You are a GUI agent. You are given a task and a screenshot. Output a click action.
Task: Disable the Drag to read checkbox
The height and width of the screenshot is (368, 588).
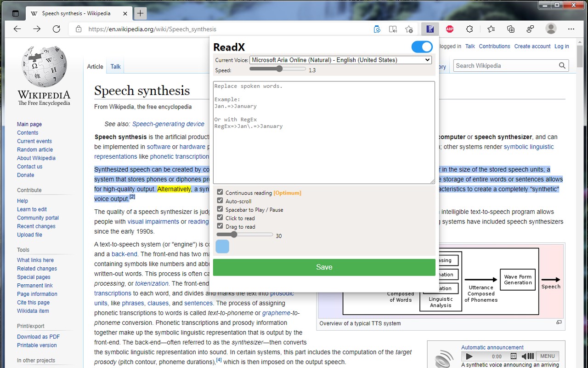click(220, 226)
